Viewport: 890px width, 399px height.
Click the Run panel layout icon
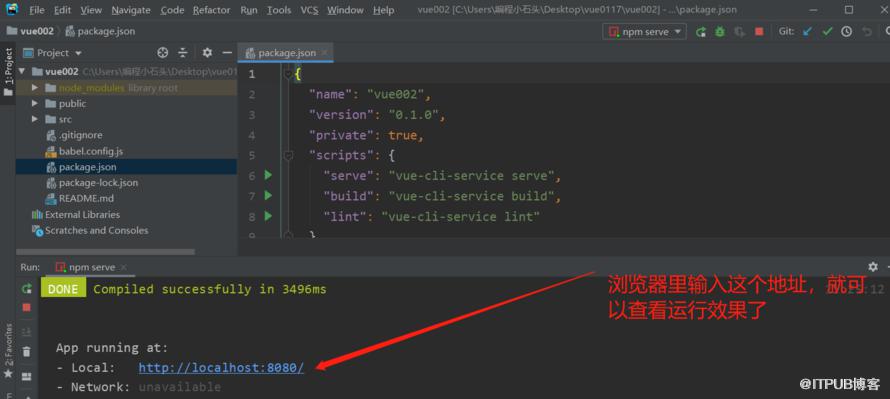(x=26, y=376)
